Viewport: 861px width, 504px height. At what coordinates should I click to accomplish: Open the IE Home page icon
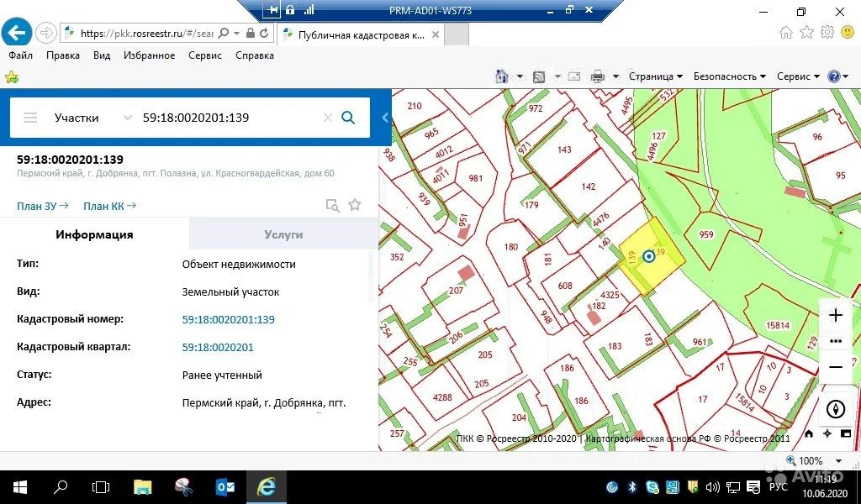(x=786, y=33)
